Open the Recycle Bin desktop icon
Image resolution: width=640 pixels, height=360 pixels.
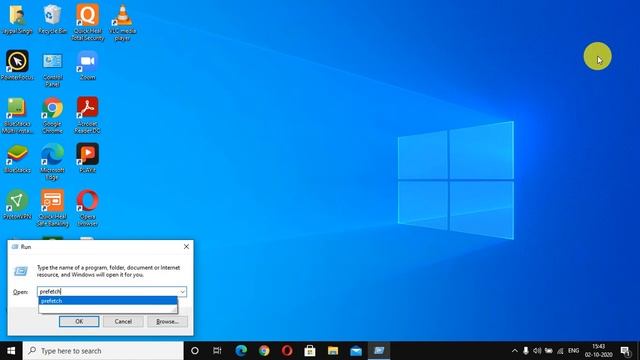(x=52, y=19)
